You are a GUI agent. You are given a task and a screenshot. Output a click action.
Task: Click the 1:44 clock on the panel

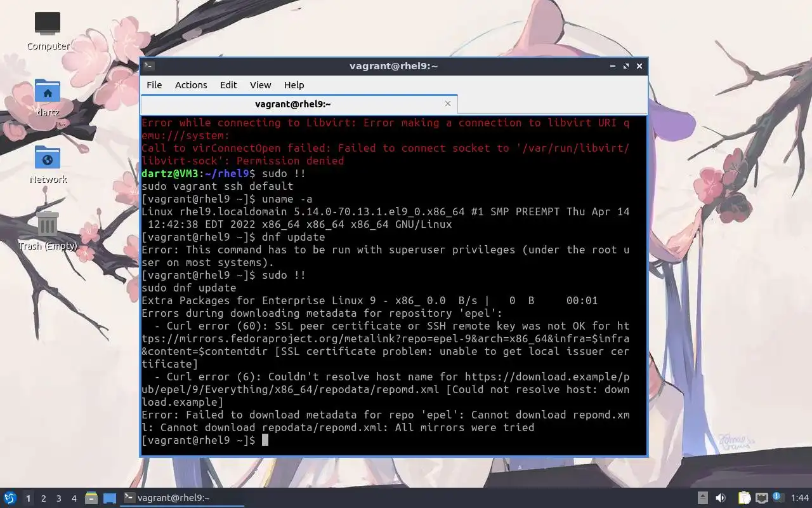point(800,498)
